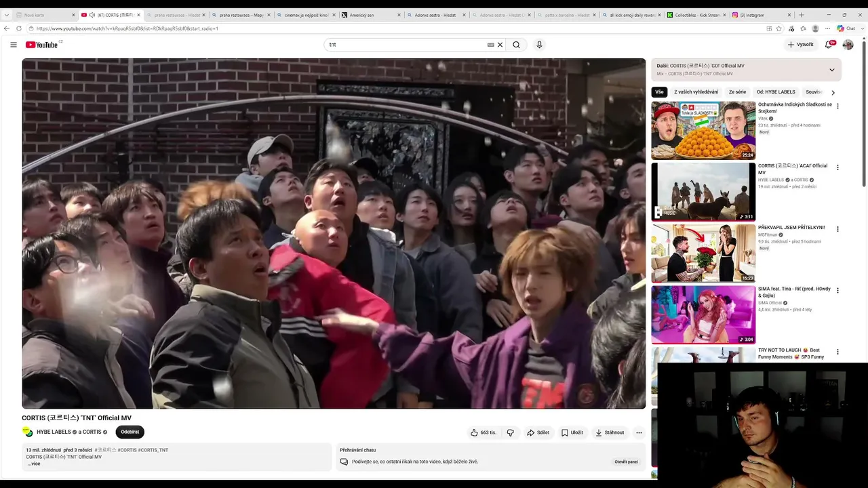Open options for PŘEKVAPIL JSEM PŘÍTELKYNI video
The image size is (868, 488).
[x=837, y=229]
